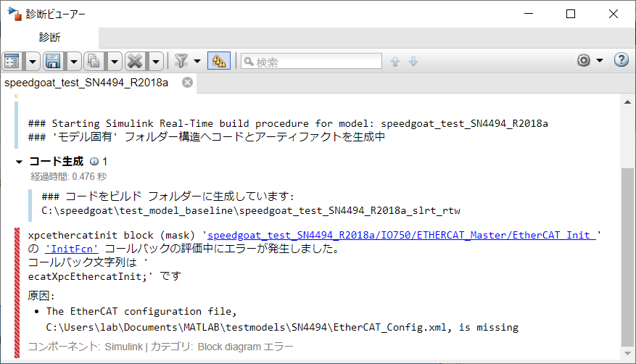Click the 原因: label
Viewport: 636px width, 364px height.
click(41, 296)
